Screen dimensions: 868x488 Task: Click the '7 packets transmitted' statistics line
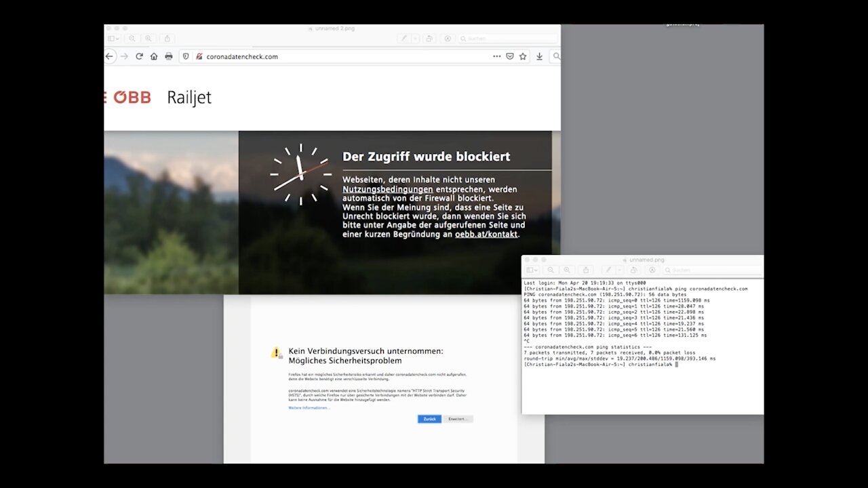click(x=610, y=352)
